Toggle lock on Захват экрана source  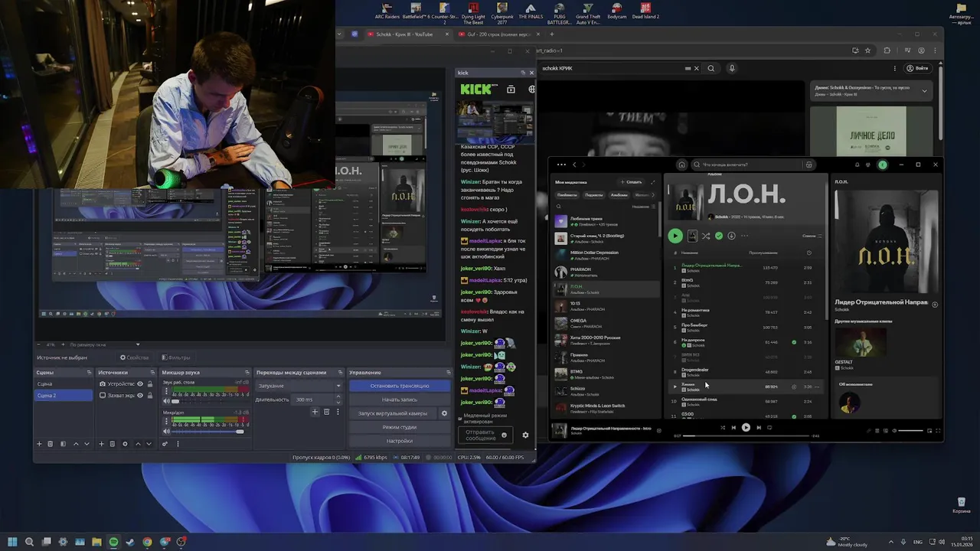click(x=149, y=395)
